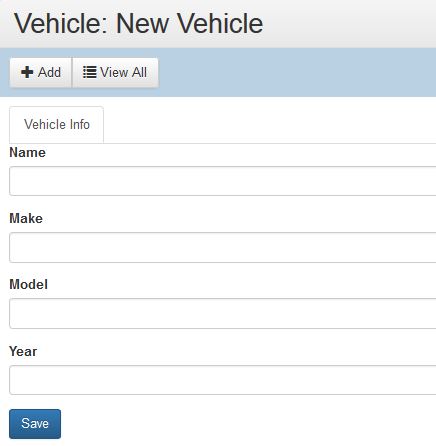Click gray header area beside page title
Screen dimensions: 436x446
point(350,23)
